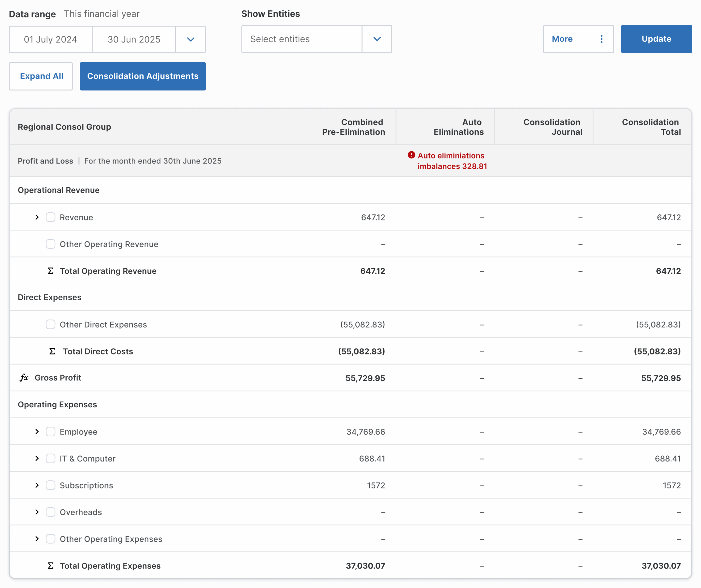701x588 pixels.
Task: Open Consolidation Adjustments
Action: [143, 76]
